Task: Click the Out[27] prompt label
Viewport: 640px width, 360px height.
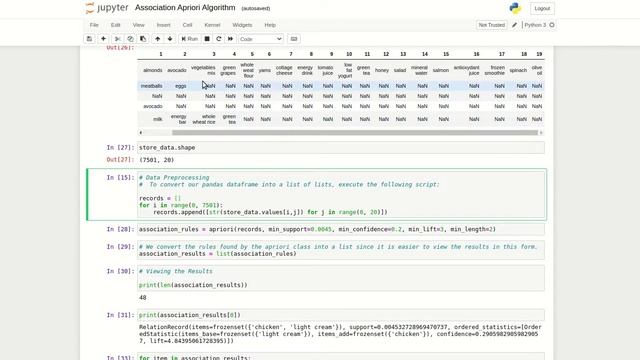Action: [x=120, y=160]
